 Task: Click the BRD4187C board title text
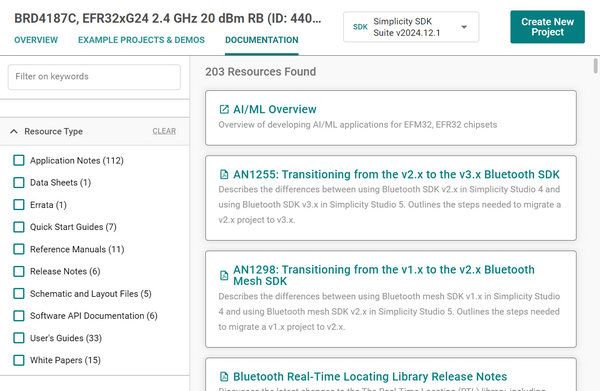pyautogui.click(x=168, y=18)
